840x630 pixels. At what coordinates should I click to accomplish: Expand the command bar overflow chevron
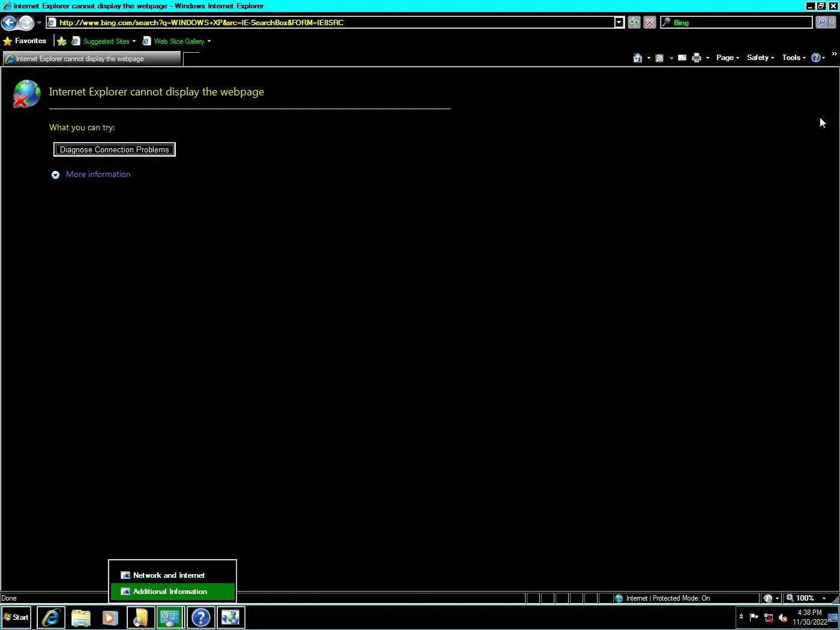[x=834, y=54]
